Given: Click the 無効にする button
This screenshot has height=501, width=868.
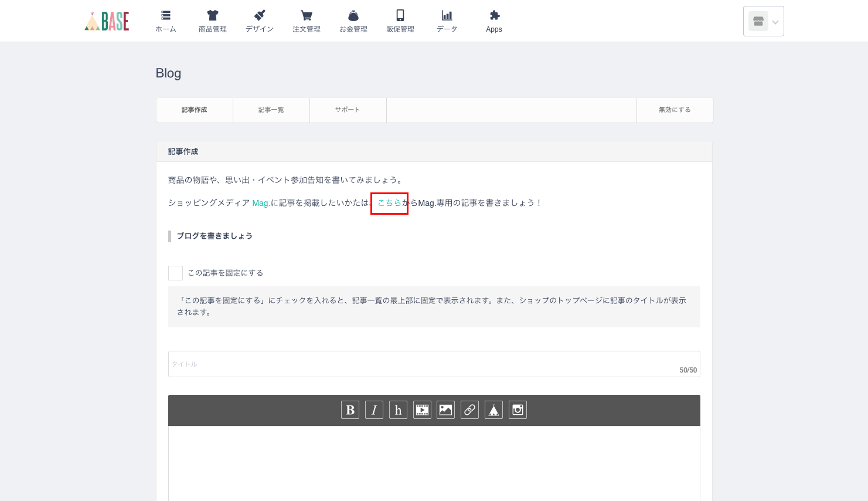Looking at the screenshot, I should point(675,110).
